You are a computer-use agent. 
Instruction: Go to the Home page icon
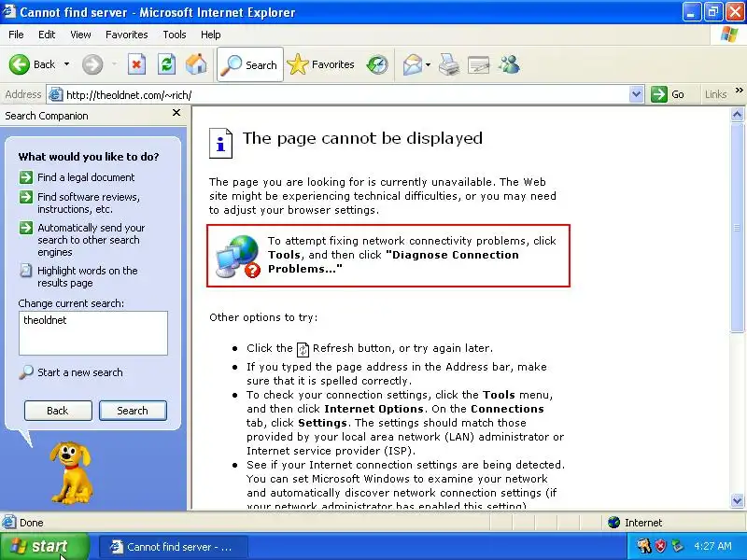[196, 64]
